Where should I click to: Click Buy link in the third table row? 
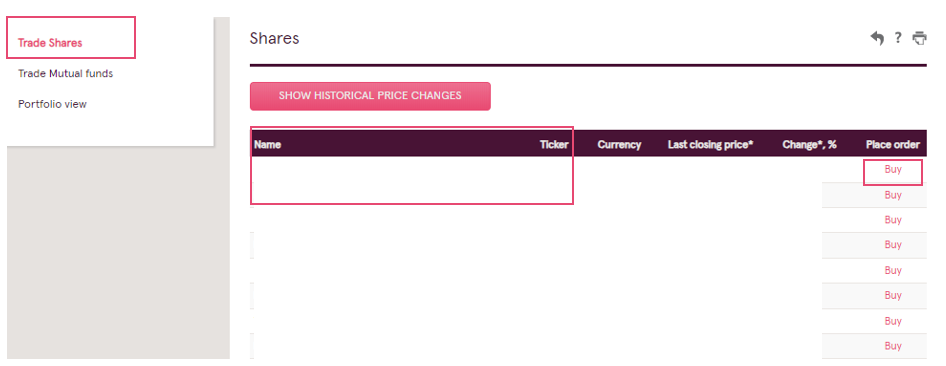coord(893,220)
